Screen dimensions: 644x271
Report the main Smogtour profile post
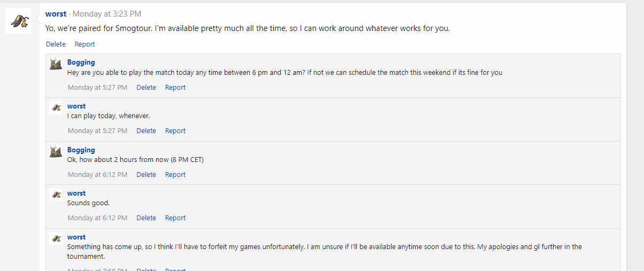pos(85,44)
